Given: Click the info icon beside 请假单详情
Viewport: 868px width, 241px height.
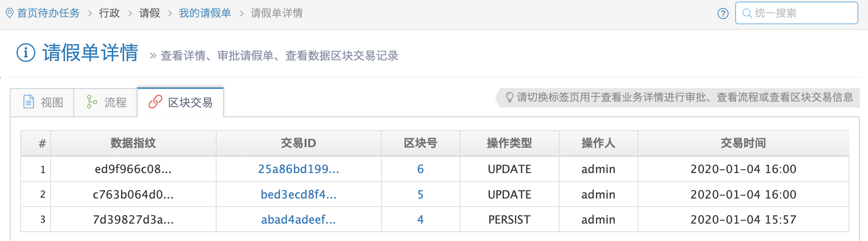Looking at the screenshot, I should tap(26, 53).
